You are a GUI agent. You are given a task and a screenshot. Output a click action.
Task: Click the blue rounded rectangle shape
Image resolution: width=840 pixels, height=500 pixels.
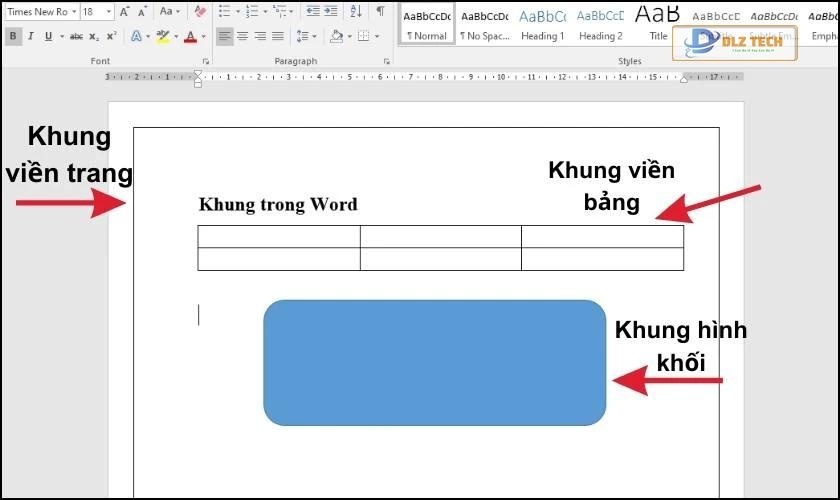tap(434, 362)
